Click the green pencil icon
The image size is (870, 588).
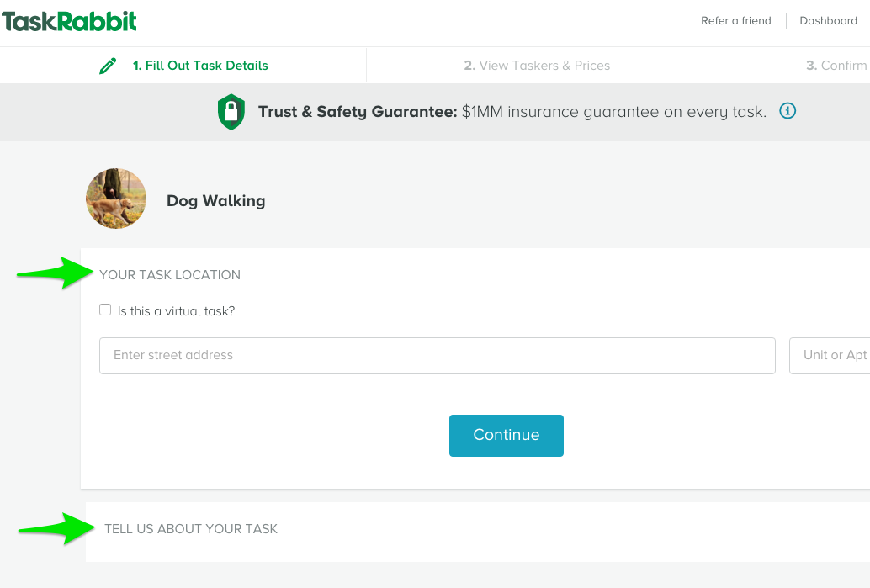pyautogui.click(x=108, y=66)
